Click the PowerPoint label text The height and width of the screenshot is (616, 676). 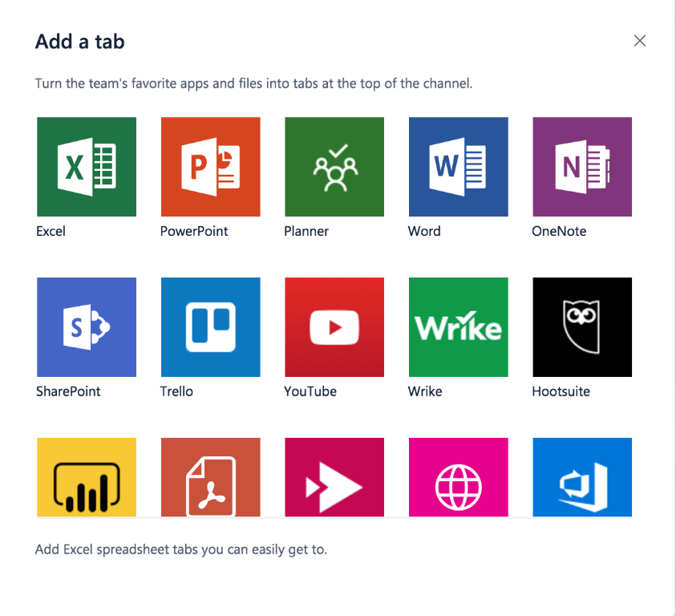coord(194,231)
